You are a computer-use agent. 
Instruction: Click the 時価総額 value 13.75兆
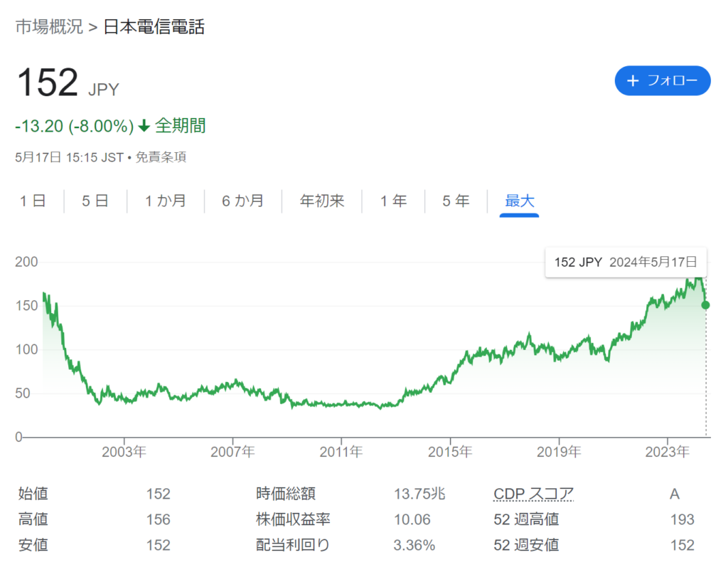tap(419, 493)
